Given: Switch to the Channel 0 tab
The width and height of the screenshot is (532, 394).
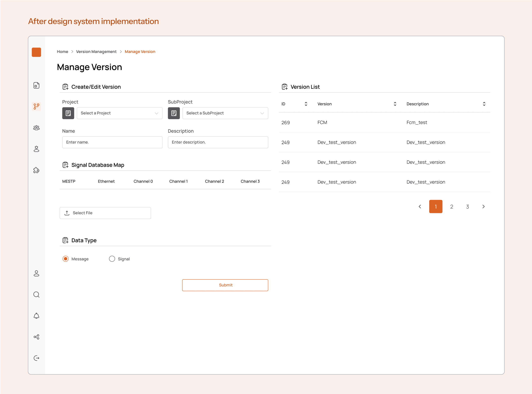Looking at the screenshot, I should pos(143,181).
